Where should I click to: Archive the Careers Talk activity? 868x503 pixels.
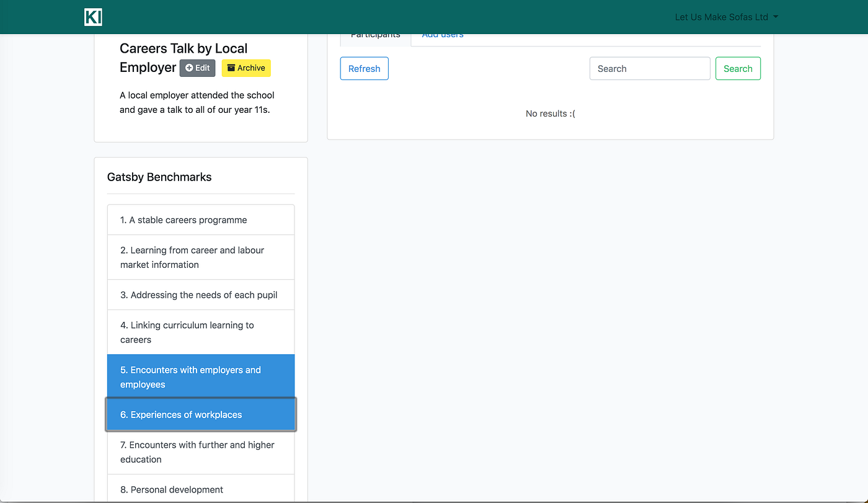point(246,68)
